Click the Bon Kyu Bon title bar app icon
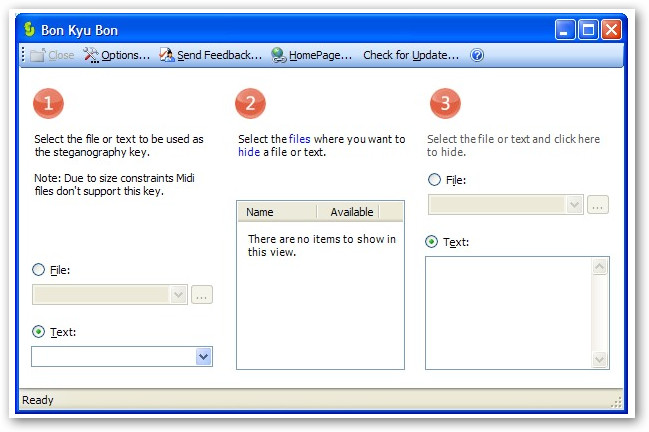This screenshot has height=432, width=649. point(29,29)
